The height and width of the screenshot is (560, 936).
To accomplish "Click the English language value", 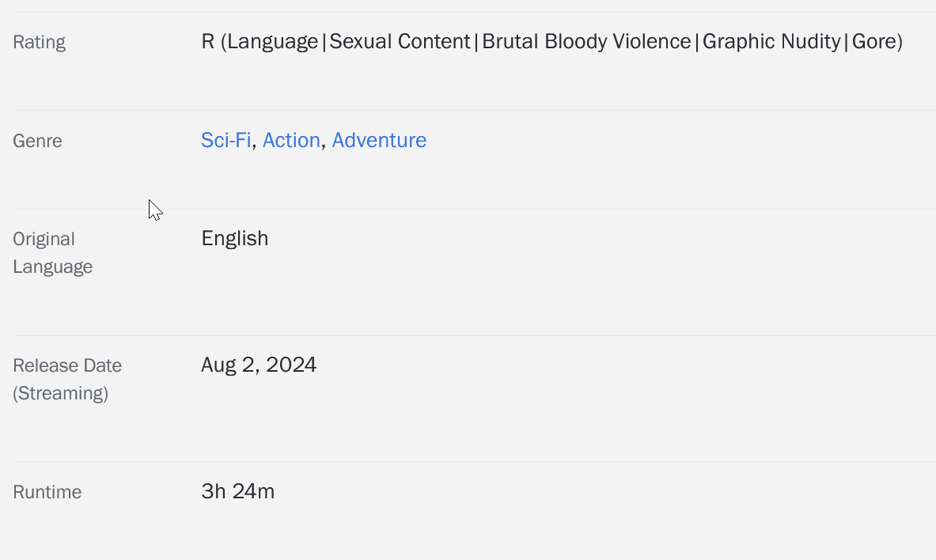I will (x=235, y=239).
